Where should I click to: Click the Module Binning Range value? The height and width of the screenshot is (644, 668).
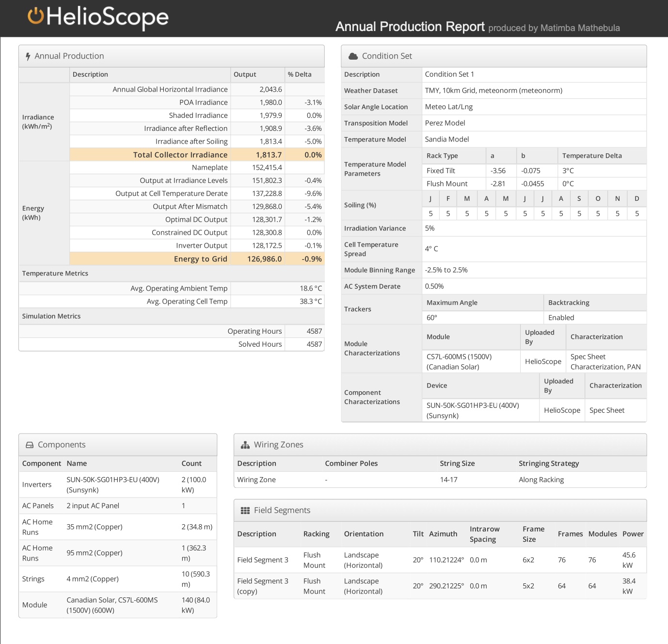click(x=446, y=270)
